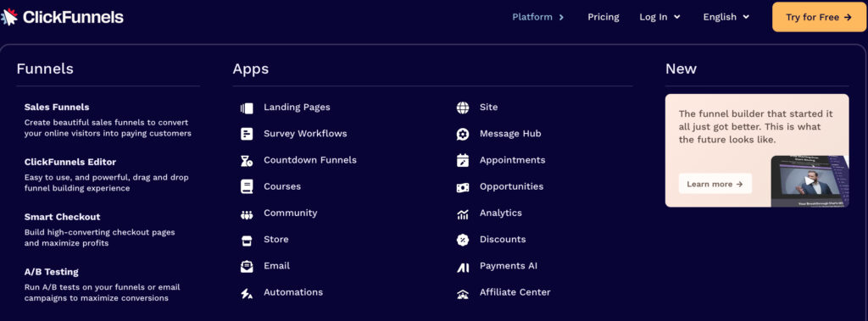Click the Email envelope icon

(247, 267)
